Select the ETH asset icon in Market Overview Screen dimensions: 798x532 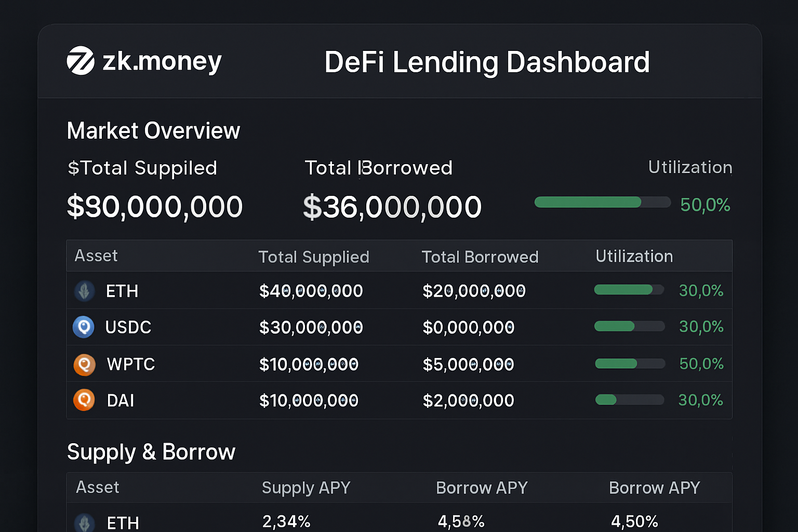tap(84, 291)
